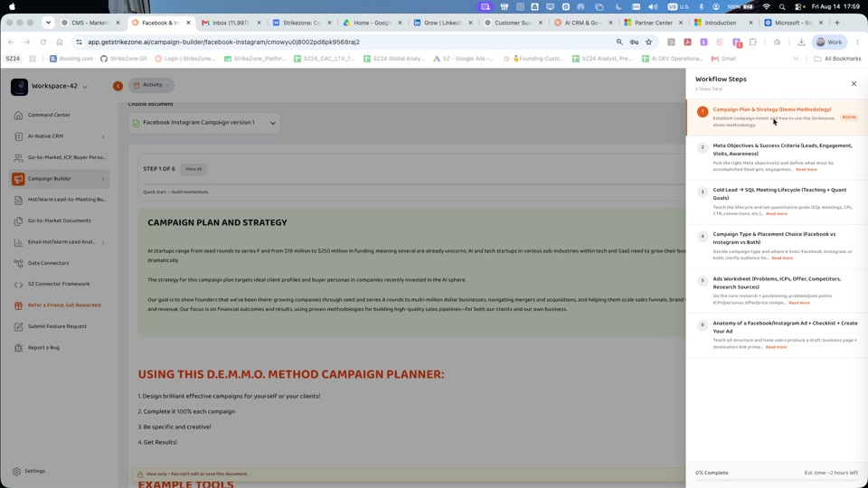Switch to AI CRM & Go tab
This screenshot has height=488, width=868.
tap(582, 23)
